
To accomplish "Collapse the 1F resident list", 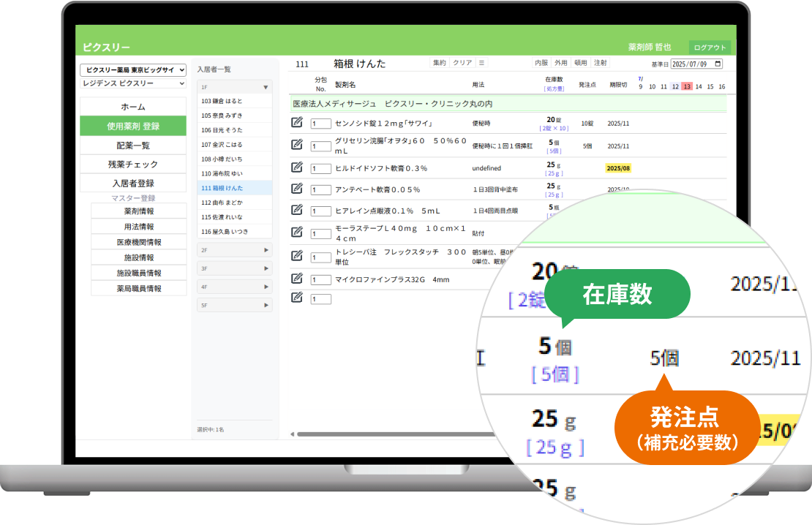I will point(234,87).
